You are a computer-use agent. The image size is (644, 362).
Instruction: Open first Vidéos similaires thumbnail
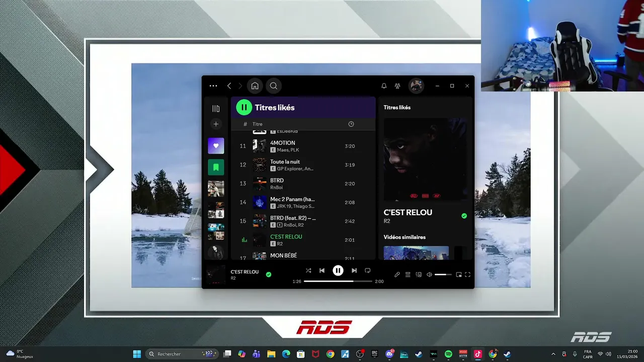416,253
